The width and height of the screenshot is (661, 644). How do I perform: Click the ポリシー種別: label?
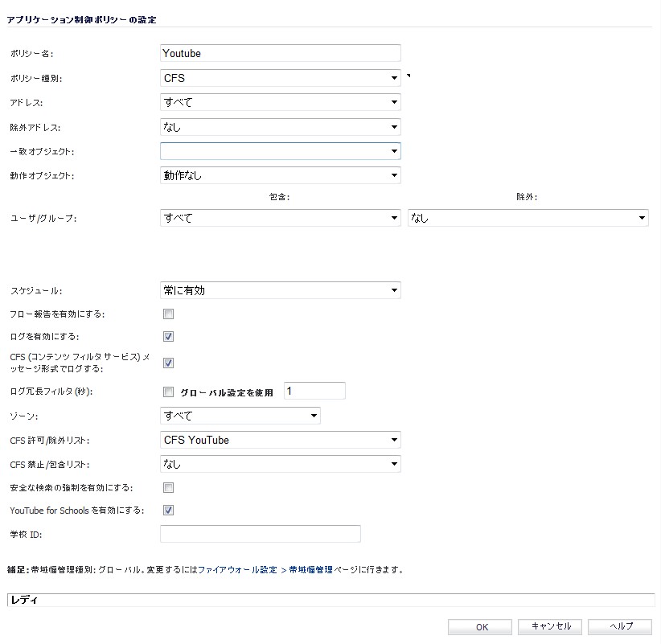(x=36, y=79)
